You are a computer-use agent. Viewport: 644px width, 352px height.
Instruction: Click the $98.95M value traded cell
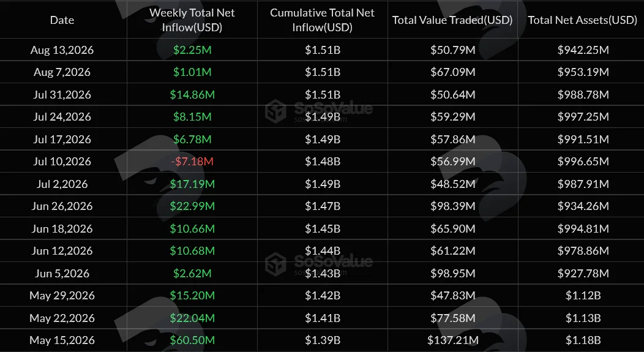(452, 273)
